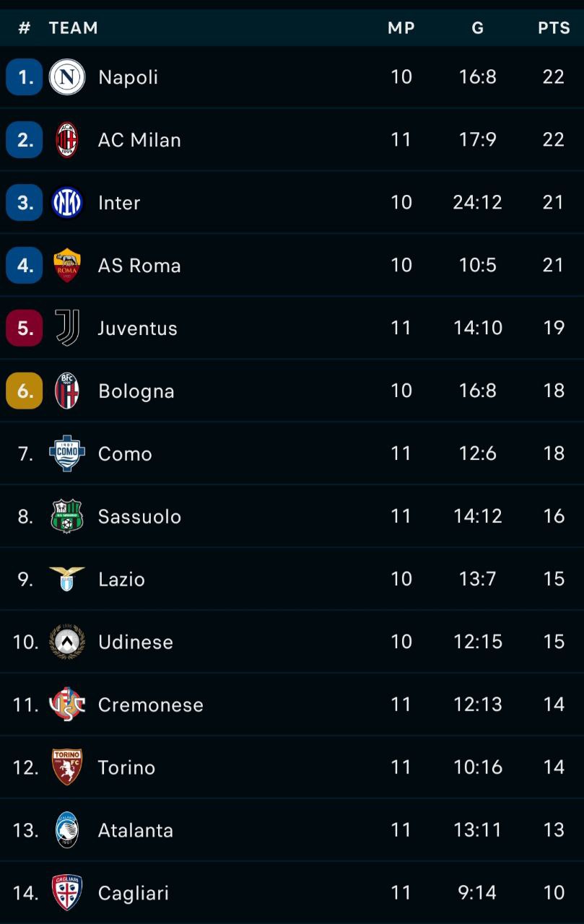Tap the Torino bull crest
This screenshot has height=924, width=584.
[67, 767]
